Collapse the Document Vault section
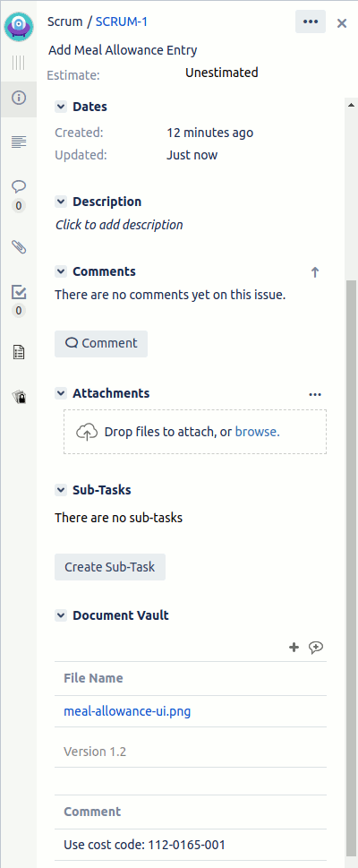Image resolution: width=358 pixels, height=868 pixels. coord(61,615)
